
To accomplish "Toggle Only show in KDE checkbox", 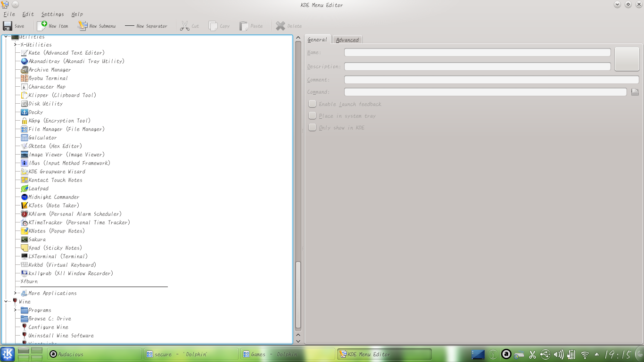I will tap(312, 127).
